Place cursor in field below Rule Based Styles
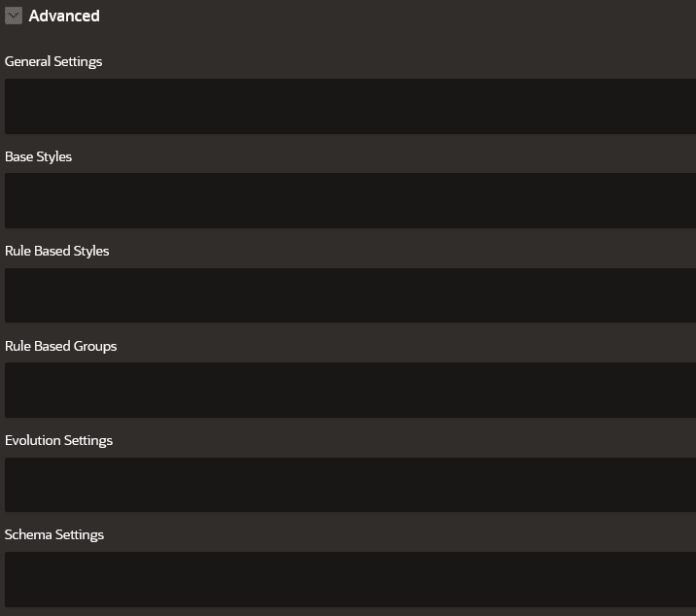Screen dimensions: 696x616 350,295
